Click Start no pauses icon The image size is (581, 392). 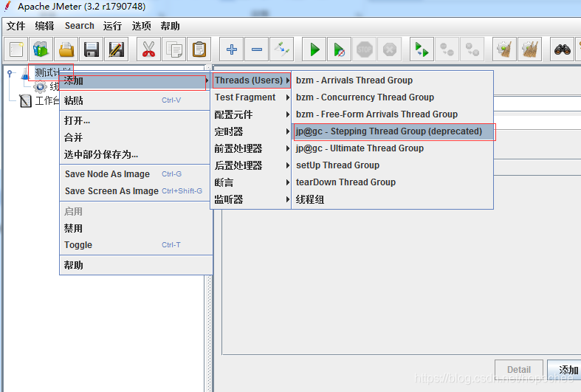click(340, 49)
